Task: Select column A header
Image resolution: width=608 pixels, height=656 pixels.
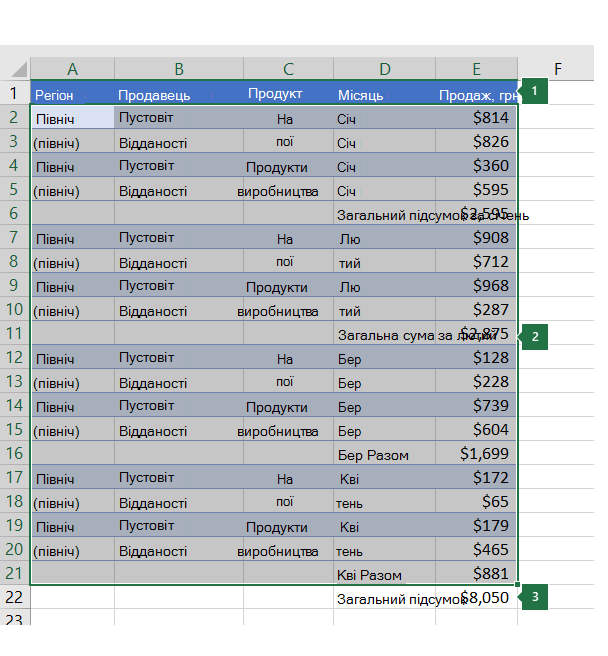Action: click(72, 69)
